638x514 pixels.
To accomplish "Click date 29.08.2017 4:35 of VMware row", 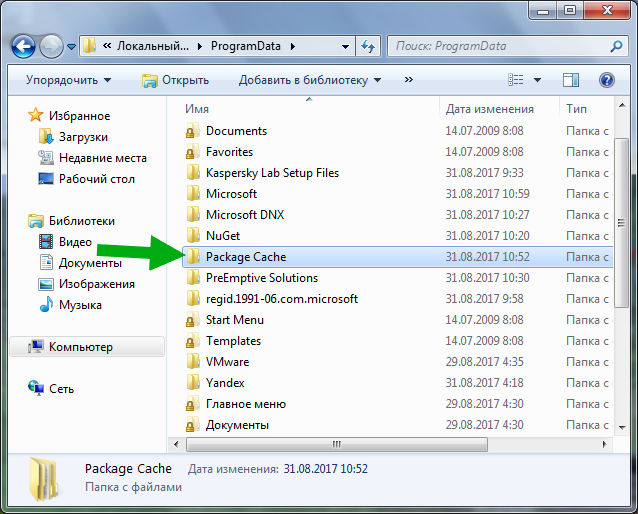I will [484, 362].
